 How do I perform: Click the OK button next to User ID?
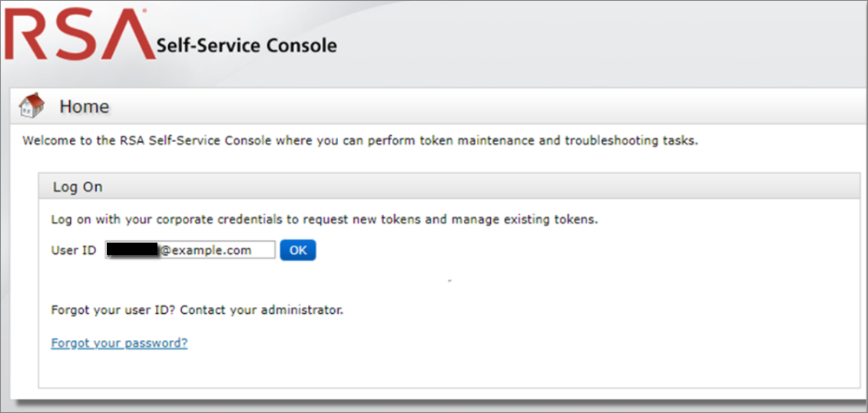[298, 250]
